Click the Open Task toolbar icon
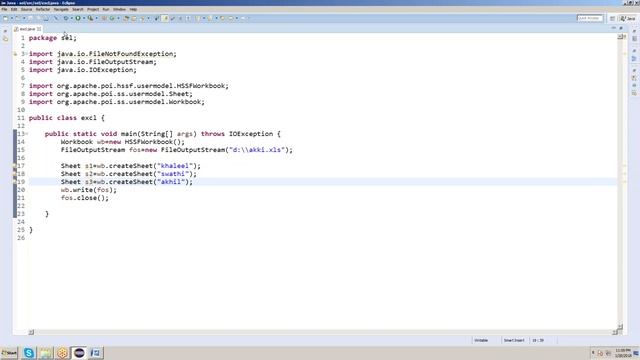Viewport: 640px width, 360px height. [133, 18]
